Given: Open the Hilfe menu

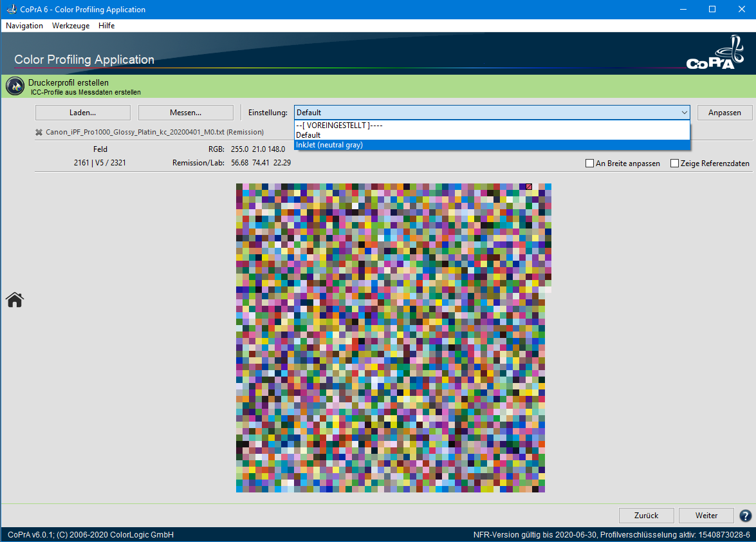Looking at the screenshot, I should [107, 26].
